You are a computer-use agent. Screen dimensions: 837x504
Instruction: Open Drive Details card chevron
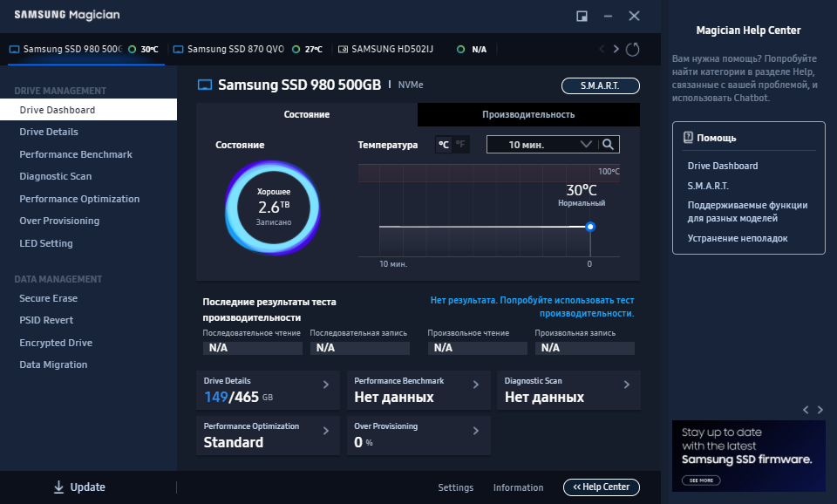tap(325, 385)
